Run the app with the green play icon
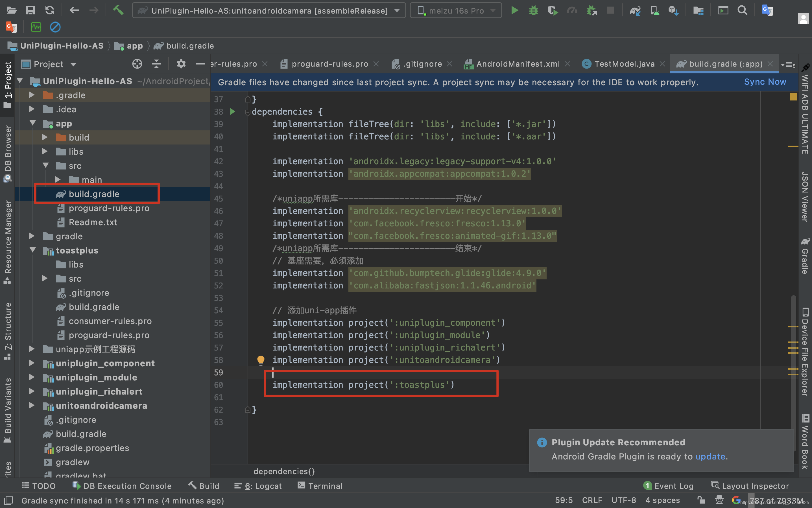 pyautogui.click(x=514, y=10)
